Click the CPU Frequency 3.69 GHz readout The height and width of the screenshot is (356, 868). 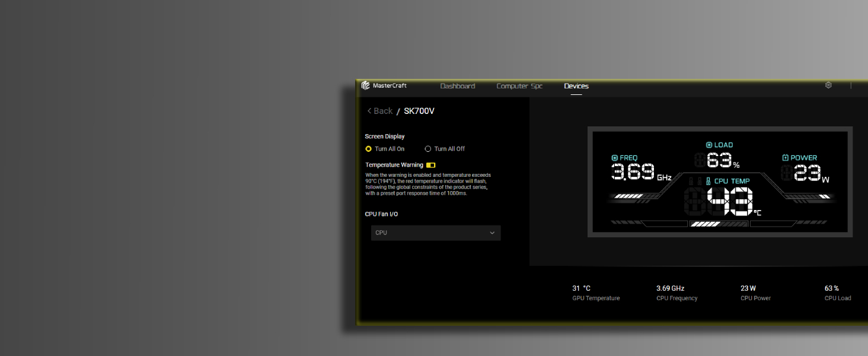(676, 293)
